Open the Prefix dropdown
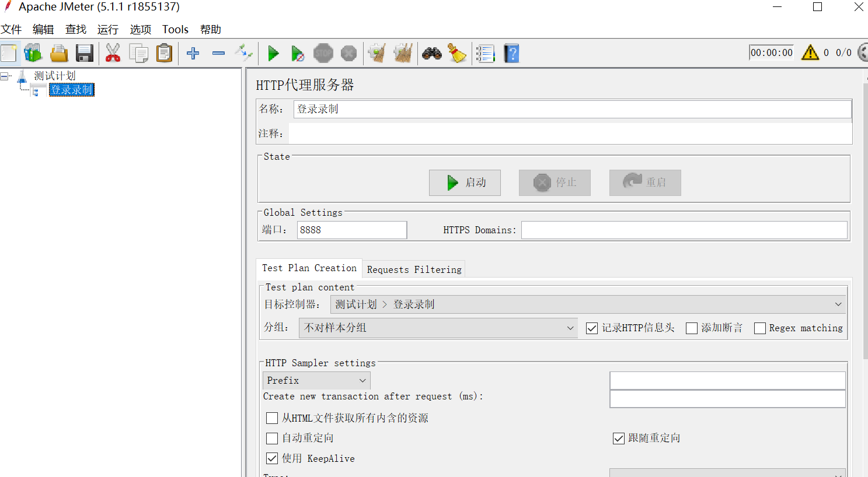Screen dimensions: 868x477 point(316,381)
